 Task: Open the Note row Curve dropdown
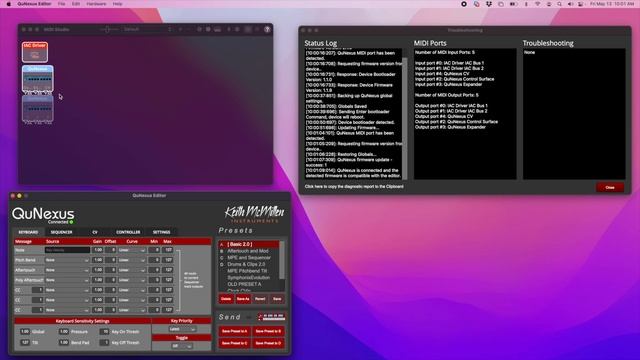131,250
